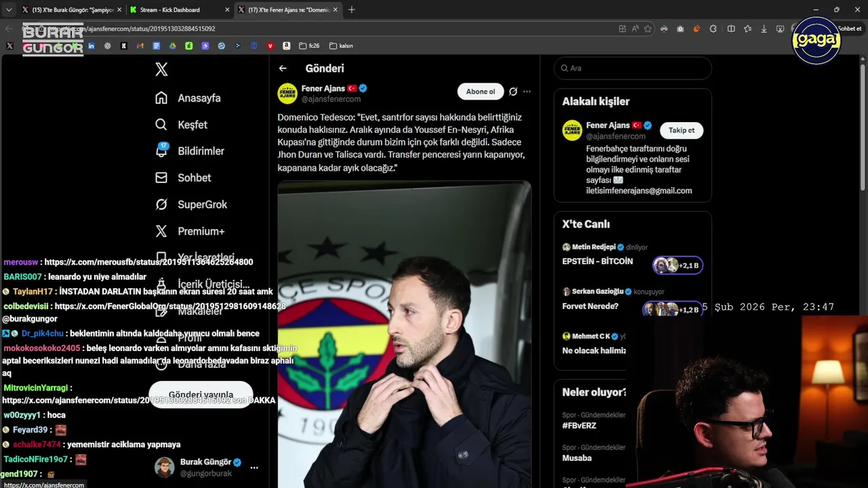Open the LinkedIn bookmark

(91, 46)
